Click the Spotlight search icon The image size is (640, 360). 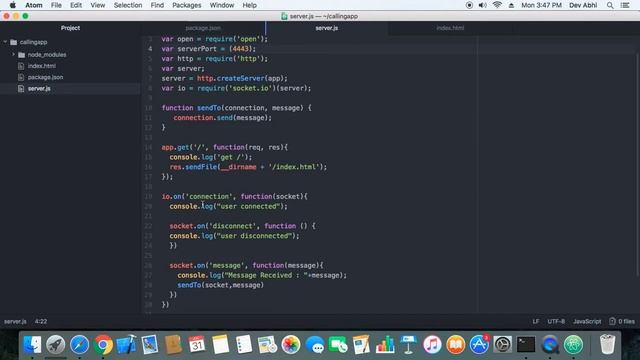click(610, 5)
